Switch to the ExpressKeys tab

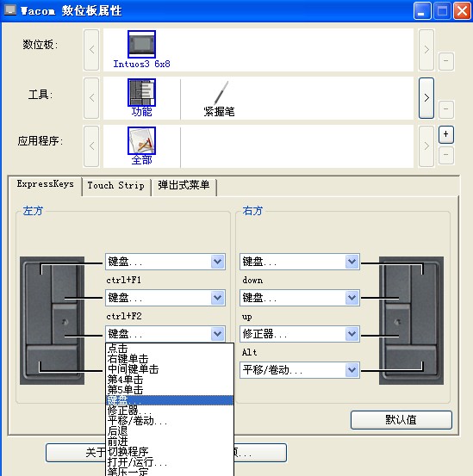point(45,184)
